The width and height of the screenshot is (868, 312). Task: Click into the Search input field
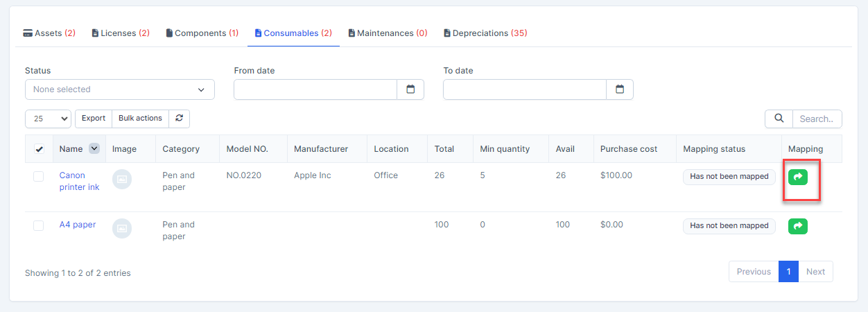click(817, 119)
